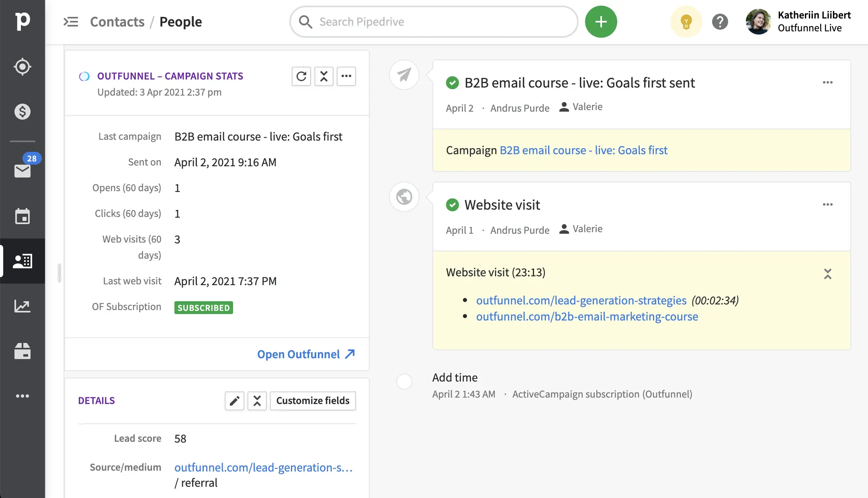Select the Contacts icon in sidebar
The width and height of the screenshot is (868, 498).
23,261
